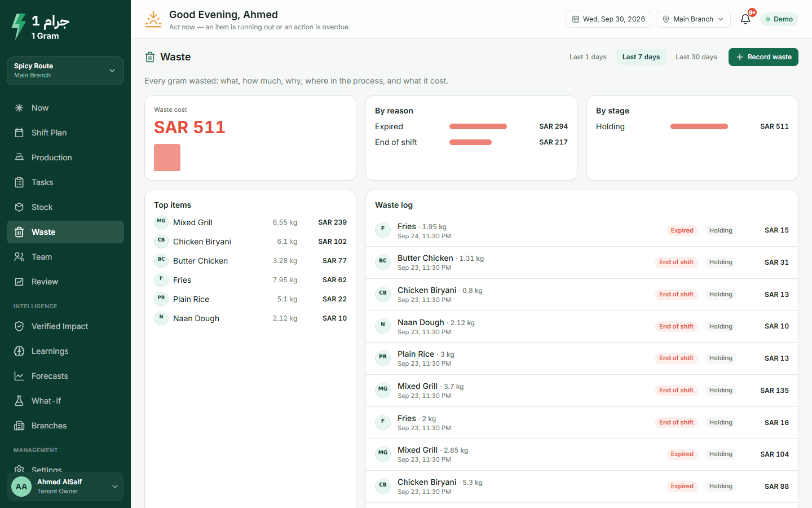Image resolution: width=812 pixels, height=508 pixels.
Task: Open the Now page icon
Action: (x=19, y=108)
